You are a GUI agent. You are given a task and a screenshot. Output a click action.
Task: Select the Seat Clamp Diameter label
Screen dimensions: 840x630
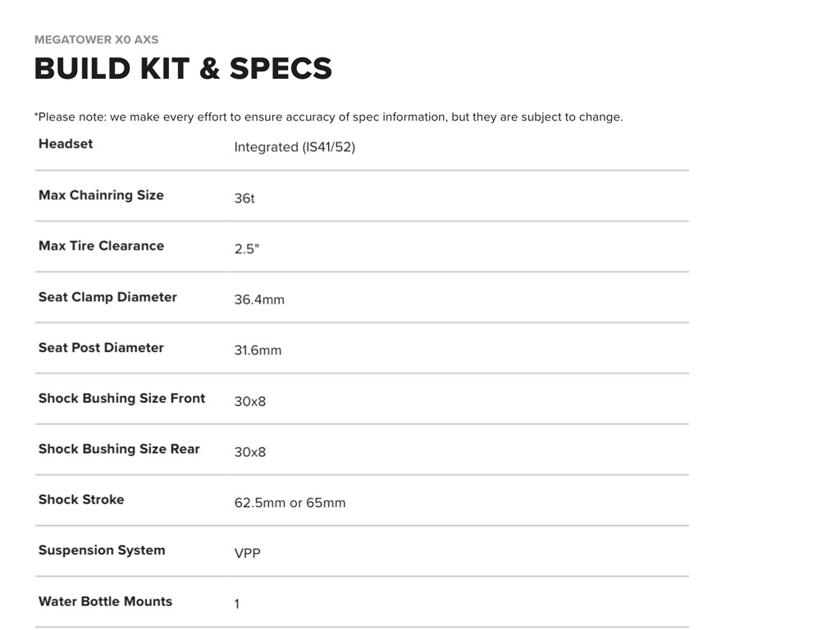pyautogui.click(x=107, y=297)
